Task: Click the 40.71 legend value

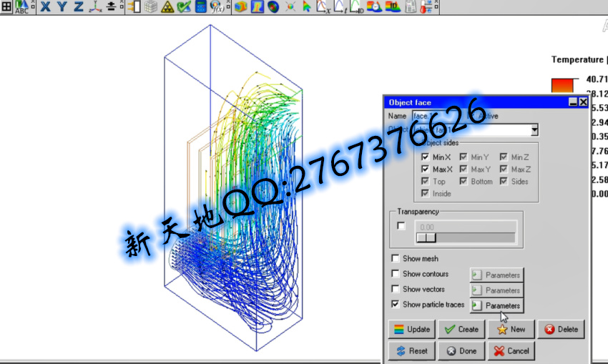Action: pyautogui.click(x=597, y=79)
